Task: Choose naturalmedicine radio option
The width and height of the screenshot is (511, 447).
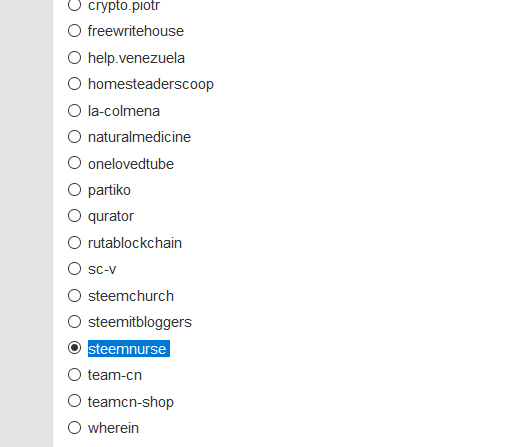Action: tap(74, 137)
